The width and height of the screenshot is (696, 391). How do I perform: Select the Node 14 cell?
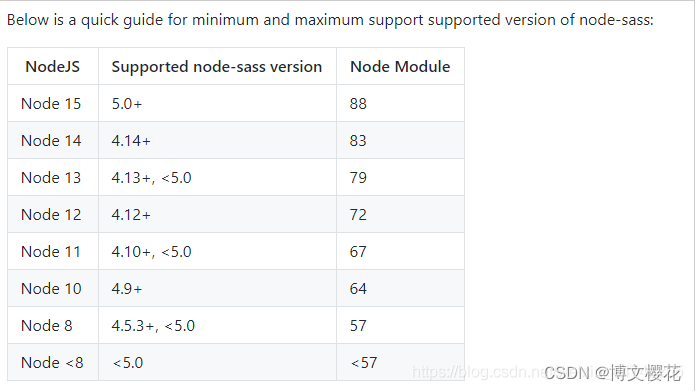click(x=51, y=140)
